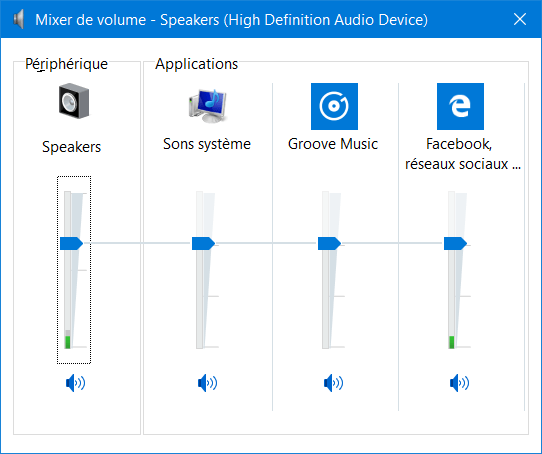This screenshot has height=454, width=542.
Task: Click the Facebook, réseaux sociaux label
Action: 462,154
